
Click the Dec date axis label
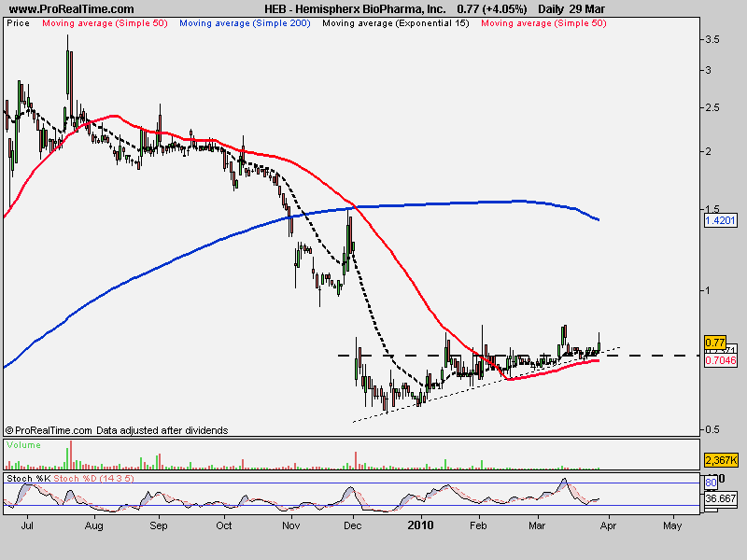(x=353, y=525)
